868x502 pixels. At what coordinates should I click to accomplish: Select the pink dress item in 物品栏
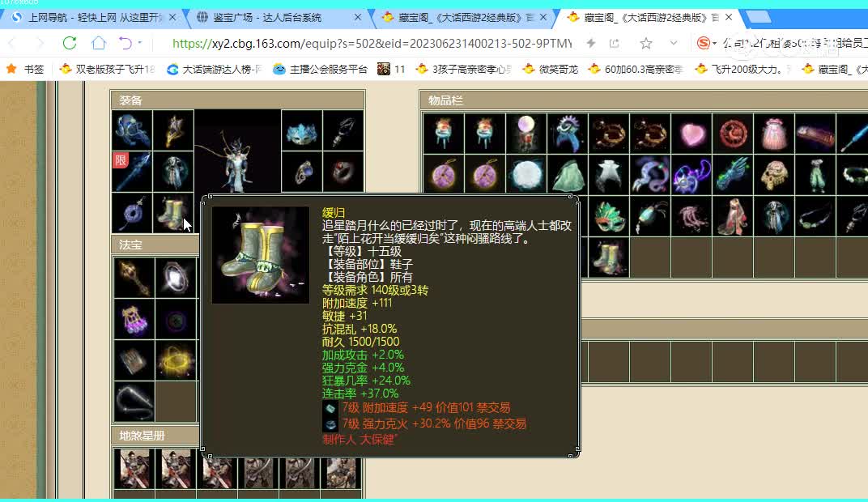(x=774, y=134)
